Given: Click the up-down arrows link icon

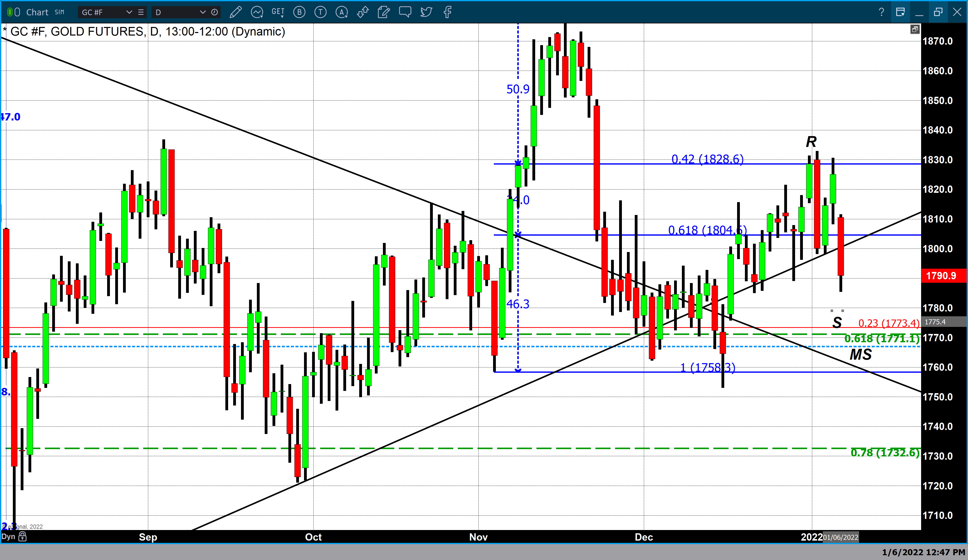Looking at the screenshot, I should tap(362, 12).
